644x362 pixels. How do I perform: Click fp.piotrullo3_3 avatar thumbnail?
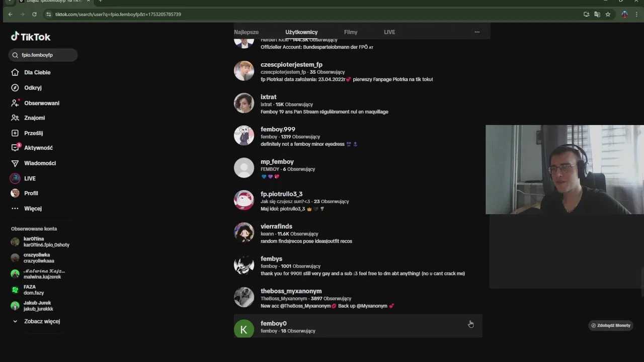(x=244, y=200)
